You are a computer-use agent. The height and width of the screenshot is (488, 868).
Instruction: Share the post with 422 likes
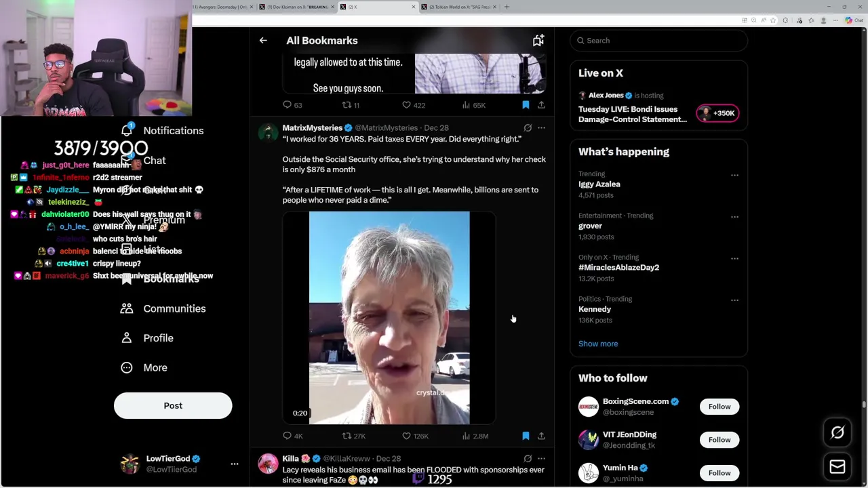point(541,105)
